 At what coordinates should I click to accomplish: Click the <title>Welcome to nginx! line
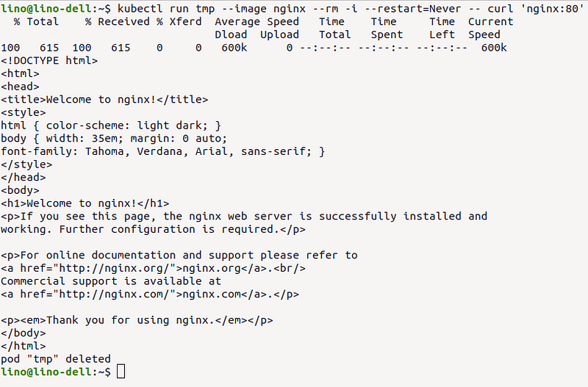104,99
